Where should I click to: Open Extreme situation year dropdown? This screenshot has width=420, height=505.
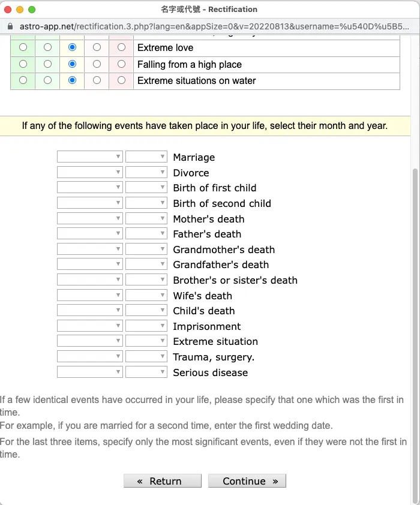(x=146, y=341)
